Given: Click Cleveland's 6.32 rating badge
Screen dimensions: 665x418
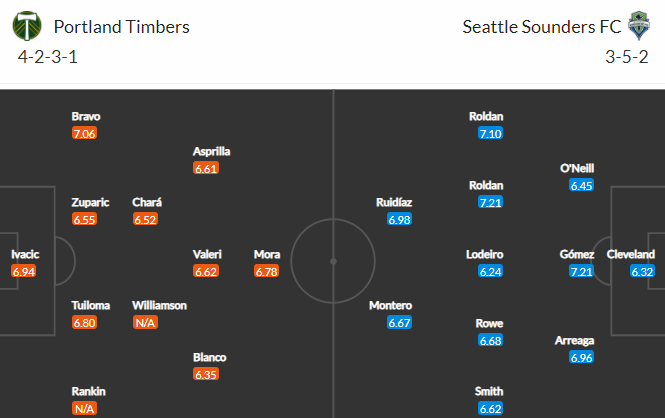Looking at the screenshot, I should pos(642,271).
